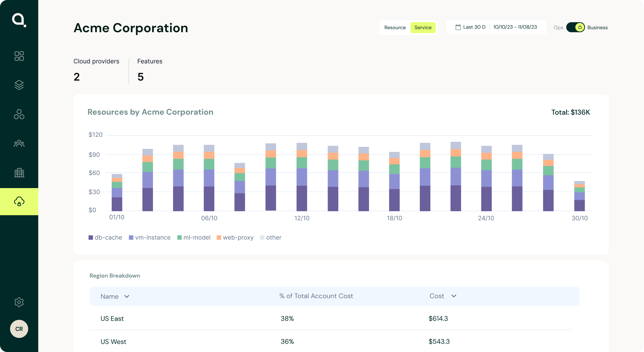Viewport: 644px width, 352px height.
Task: Click the % of Total Account Cost header
Action: click(316, 296)
